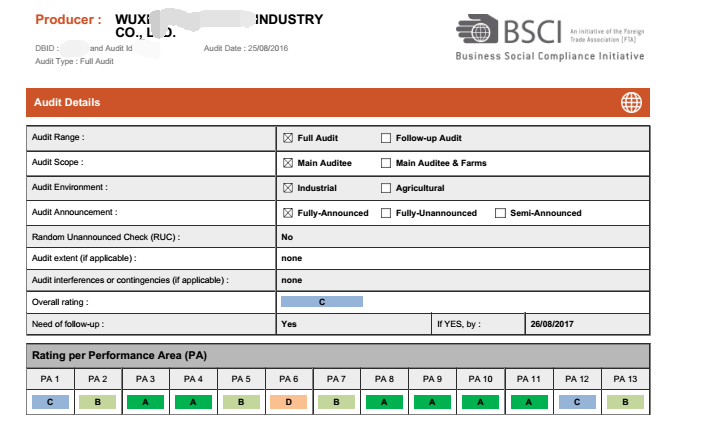The width and height of the screenshot is (719, 424).
Task: Click the RUC value 'No'
Action: coord(287,237)
